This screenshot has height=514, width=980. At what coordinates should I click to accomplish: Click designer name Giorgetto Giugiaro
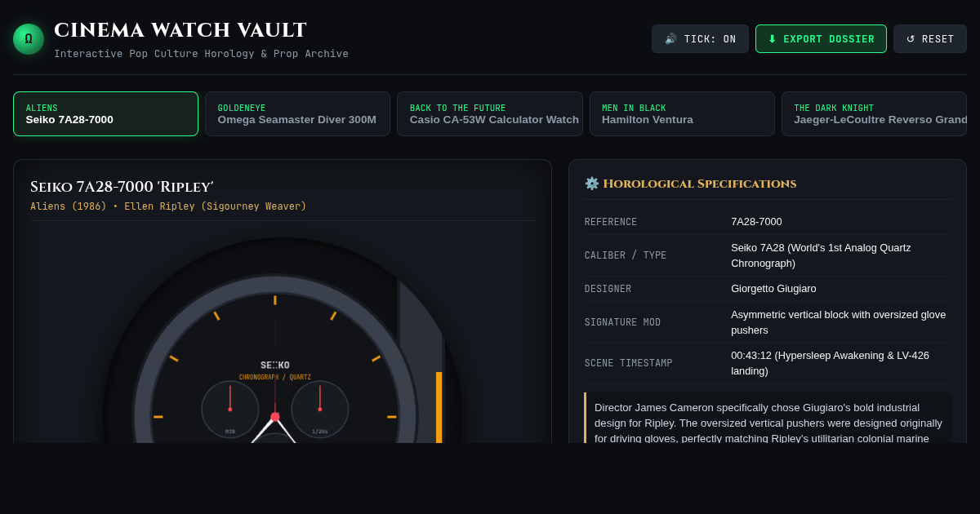pyautogui.click(x=773, y=289)
